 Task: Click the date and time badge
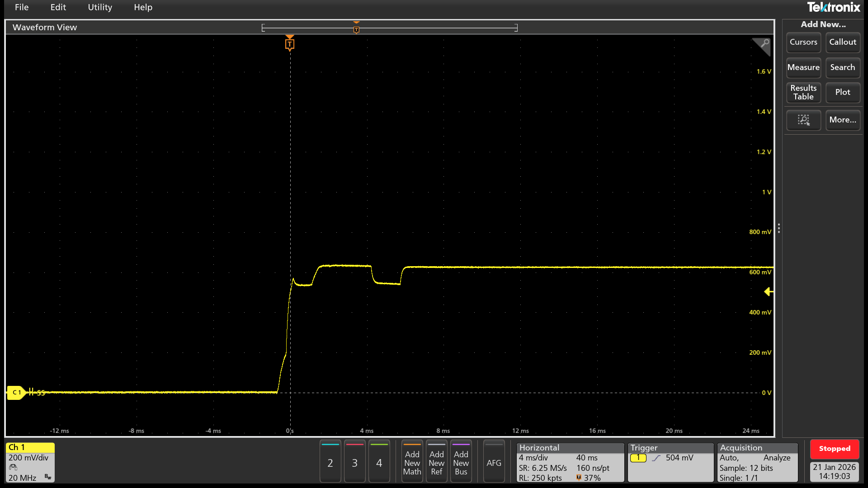click(835, 472)
